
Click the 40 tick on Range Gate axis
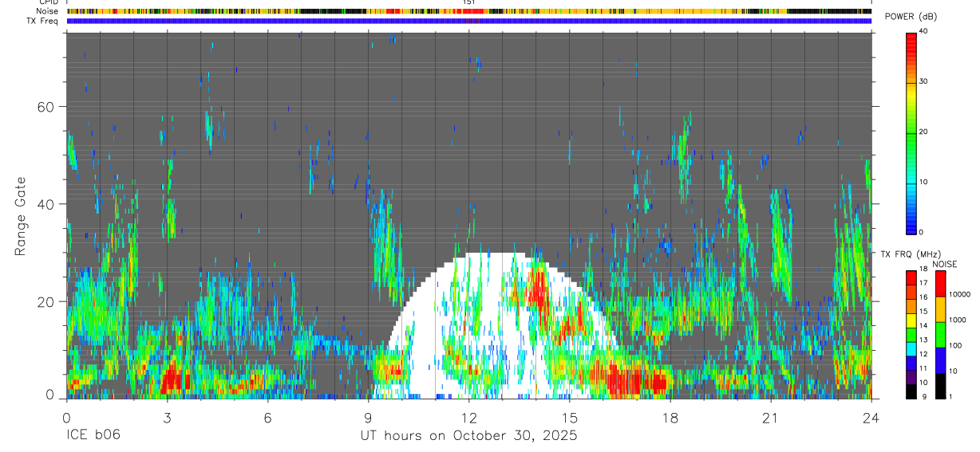[47, 204]
